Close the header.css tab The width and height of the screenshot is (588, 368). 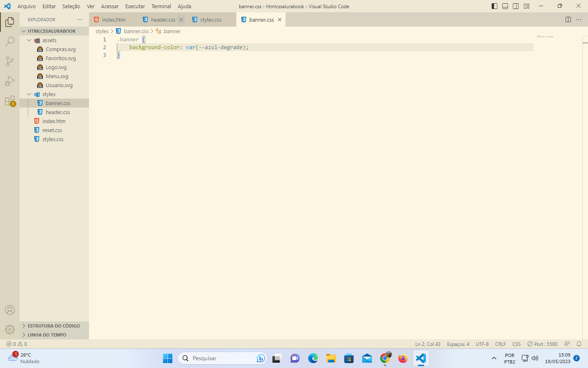(181, 20)
